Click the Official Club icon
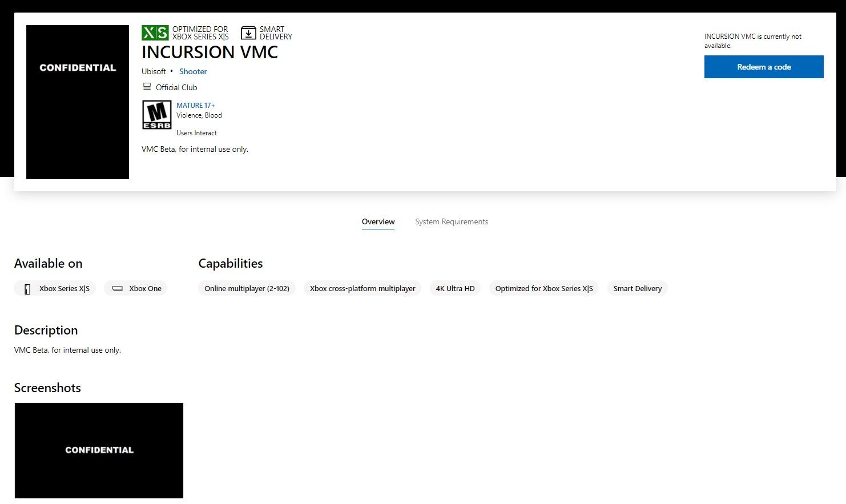The image size is (846, 504). [x=147, y=87]
